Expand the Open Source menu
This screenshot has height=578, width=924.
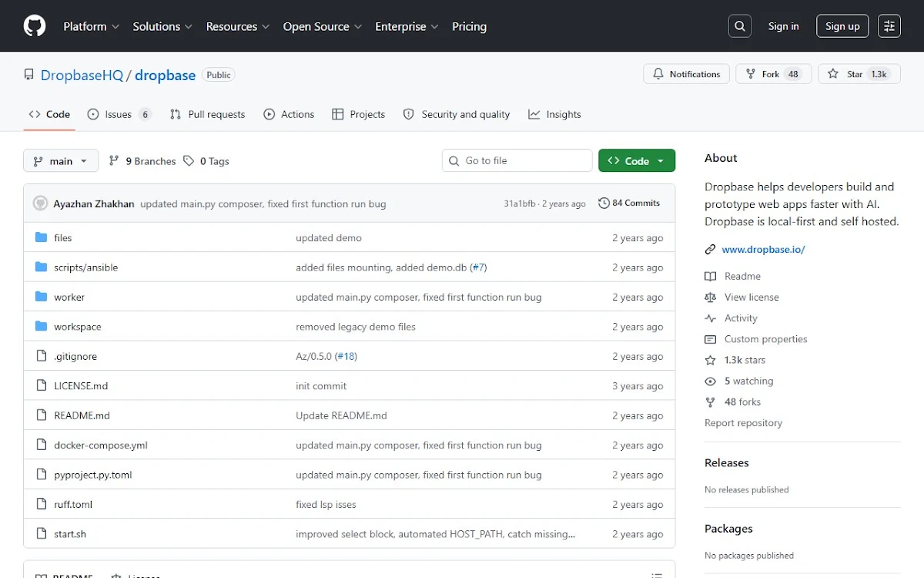click(322, 26)
